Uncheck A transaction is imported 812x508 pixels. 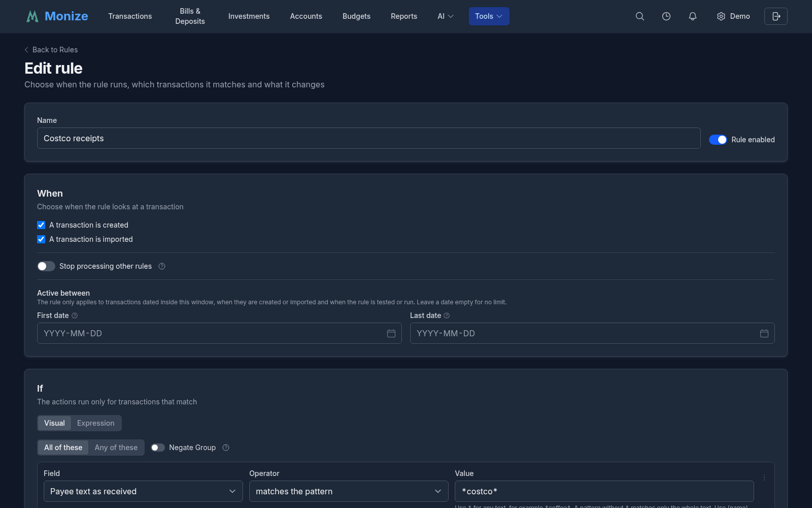coord(41,239)
